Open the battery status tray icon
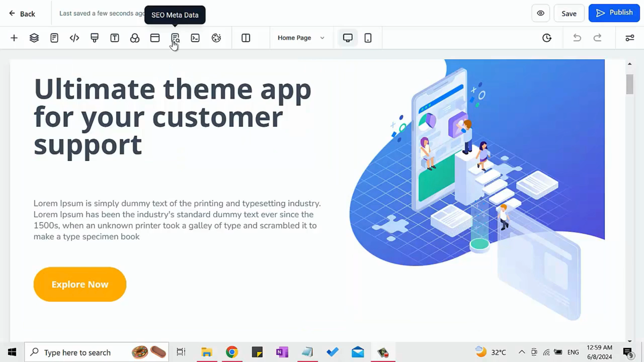644x362 pixels. [558, 352]
